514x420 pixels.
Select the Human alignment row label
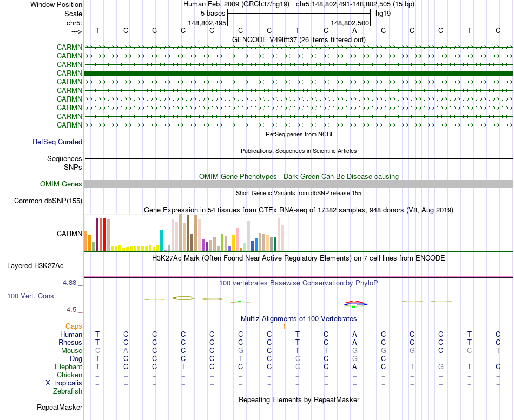pyautogui.click(x=71, y=334)
